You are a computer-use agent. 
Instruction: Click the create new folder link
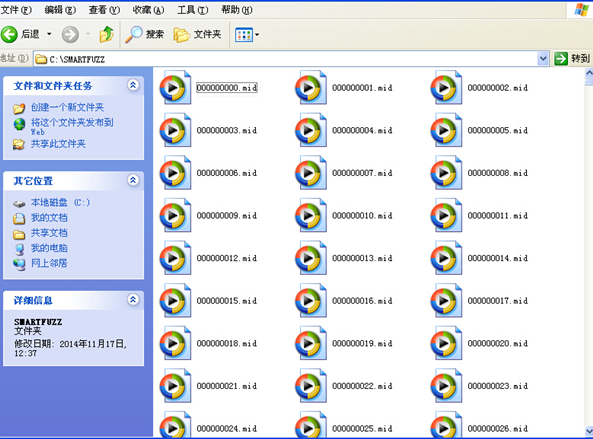click(x=67, y=107)
